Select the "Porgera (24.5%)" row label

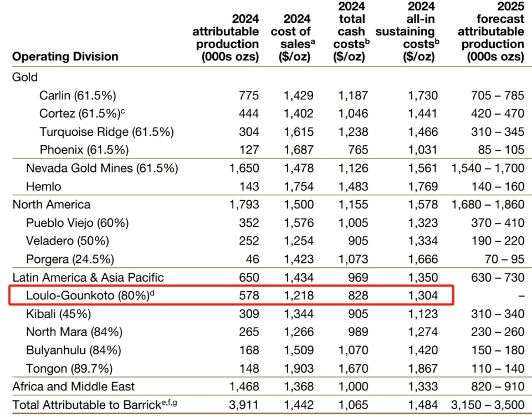[70, 259]
